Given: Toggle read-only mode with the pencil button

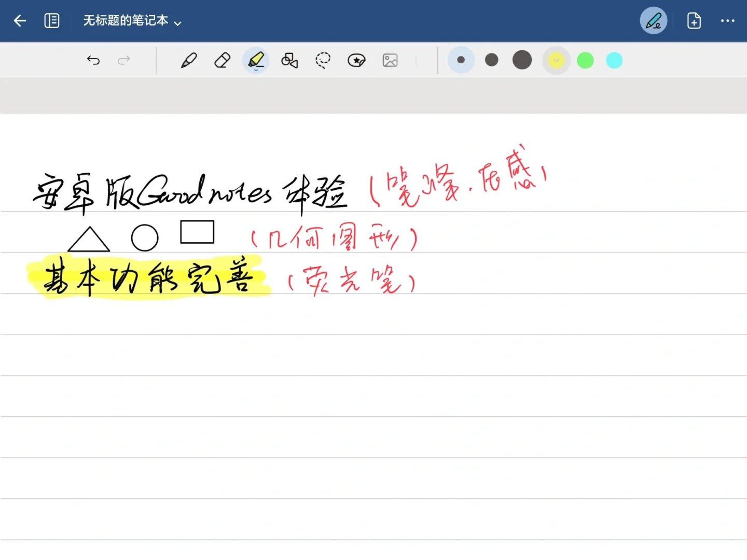Looking at the screenshot, I should click(653, 21).
